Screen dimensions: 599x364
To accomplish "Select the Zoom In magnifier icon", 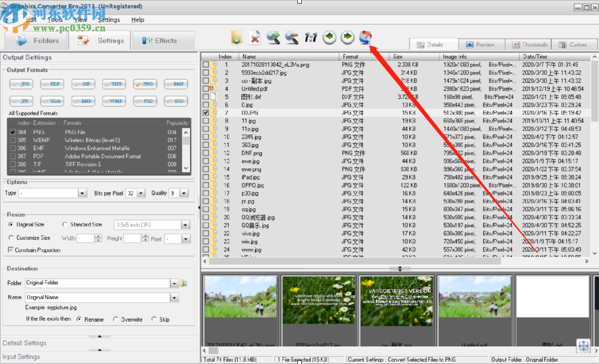I will [x=273, y=37].
